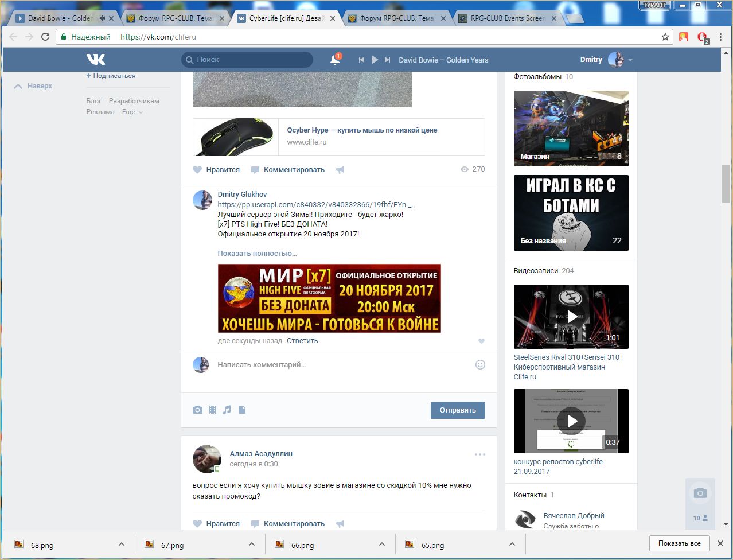The width and height of the screenshot is (733, 560).
Task: Open Алмаз Асадуллин profile name
Action: point(261,454)
